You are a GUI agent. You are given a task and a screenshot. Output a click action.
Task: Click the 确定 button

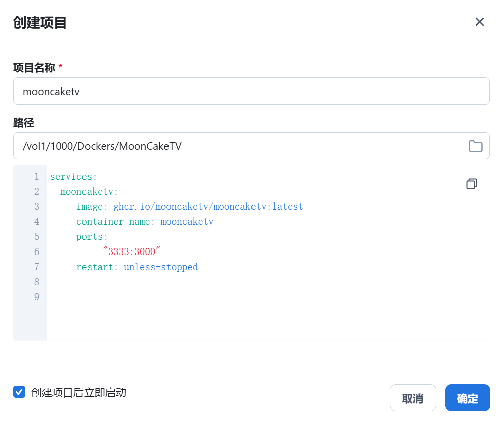(467, 398)
